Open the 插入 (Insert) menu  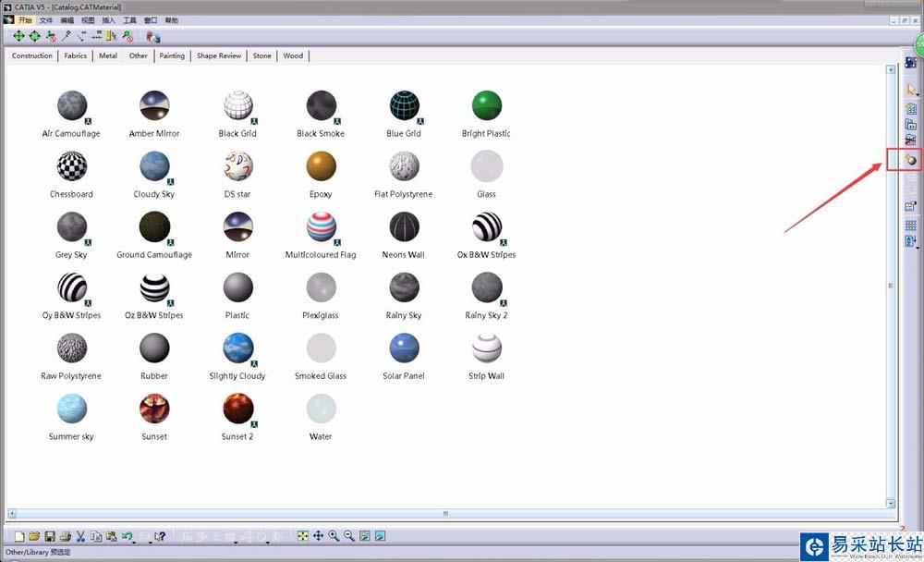click(x=108, y=20)
